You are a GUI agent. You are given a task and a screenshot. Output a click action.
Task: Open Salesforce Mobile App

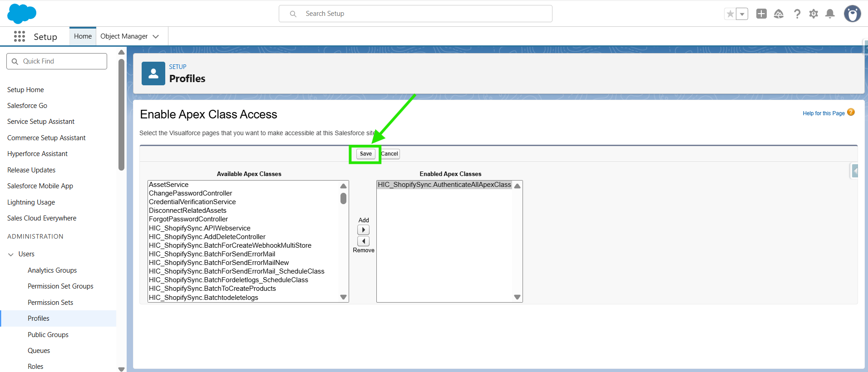point(40,186)
